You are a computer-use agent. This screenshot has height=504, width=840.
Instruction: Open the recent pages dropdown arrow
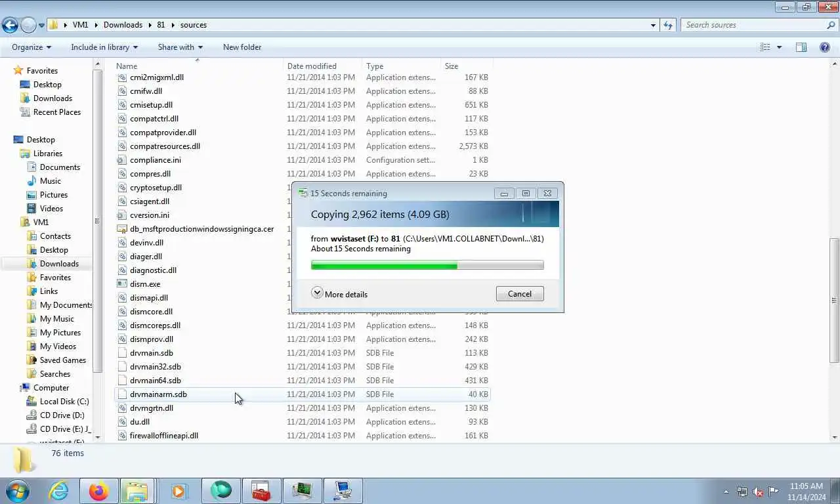pos(41,26)
